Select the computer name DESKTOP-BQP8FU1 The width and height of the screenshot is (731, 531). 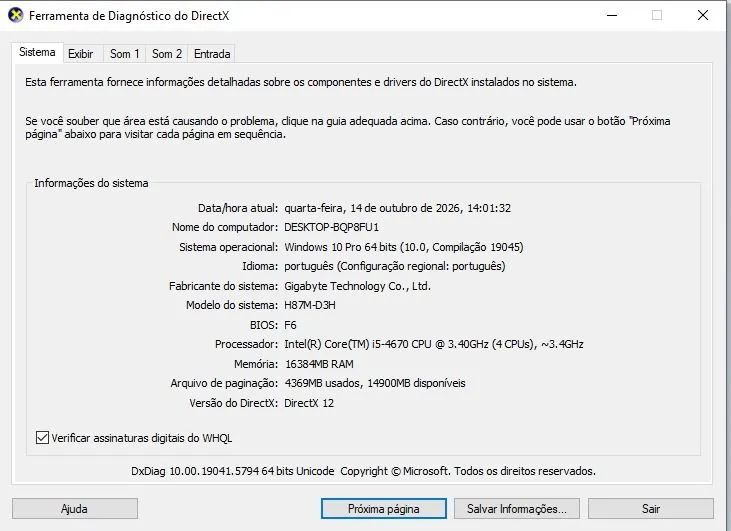331,227
